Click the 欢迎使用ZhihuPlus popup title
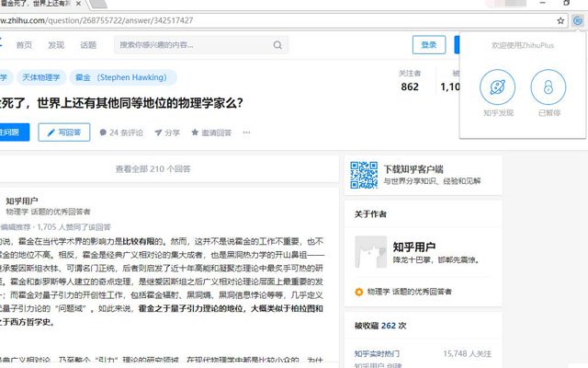 523,45
